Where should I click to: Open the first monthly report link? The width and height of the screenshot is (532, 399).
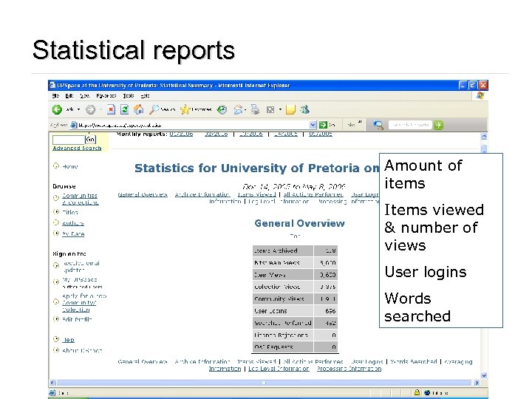coord(182,134)
